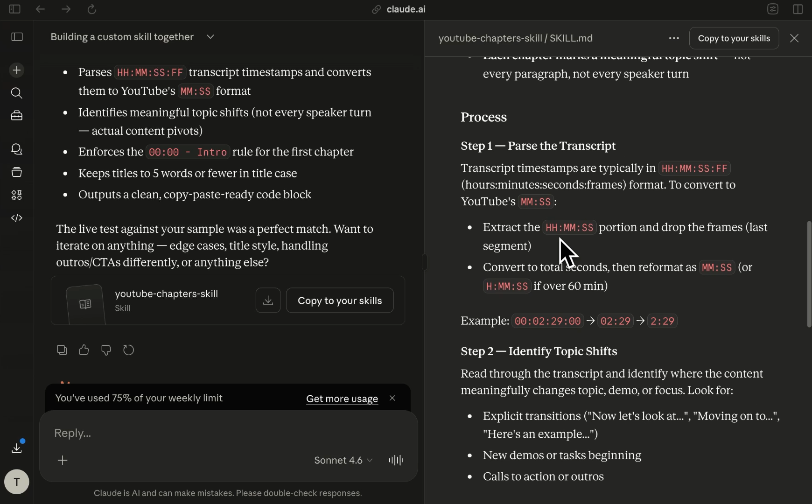
Task: Click the Step 2 — Identify Topic Shifts heading
Action: coord(539,351)
